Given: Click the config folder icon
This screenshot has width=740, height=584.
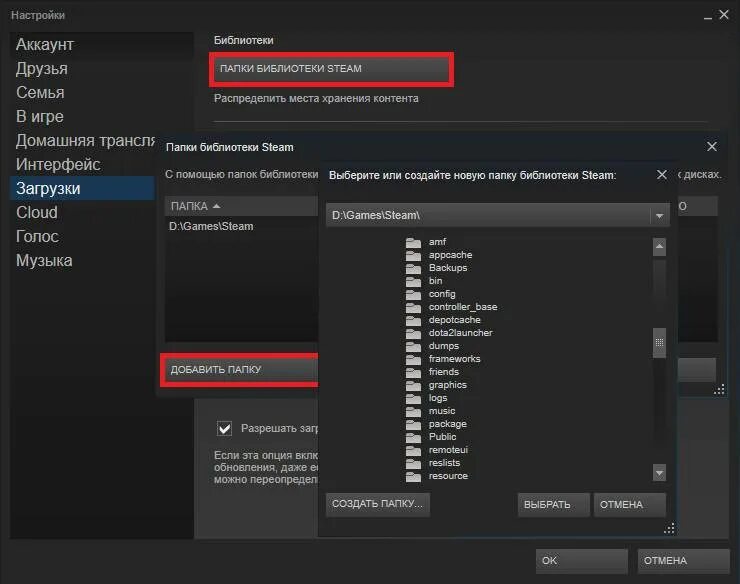Looking at the screenshot, I should (413, 294).
